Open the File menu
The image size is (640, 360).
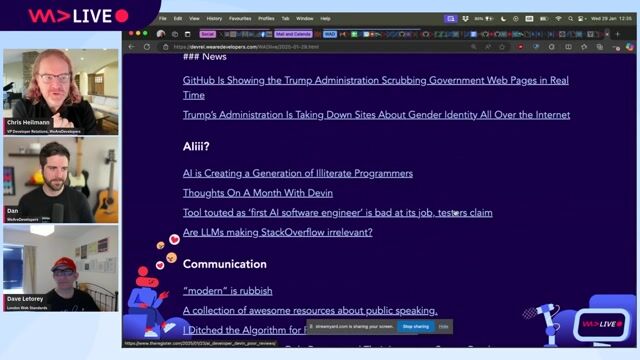(x=162, y=19)
